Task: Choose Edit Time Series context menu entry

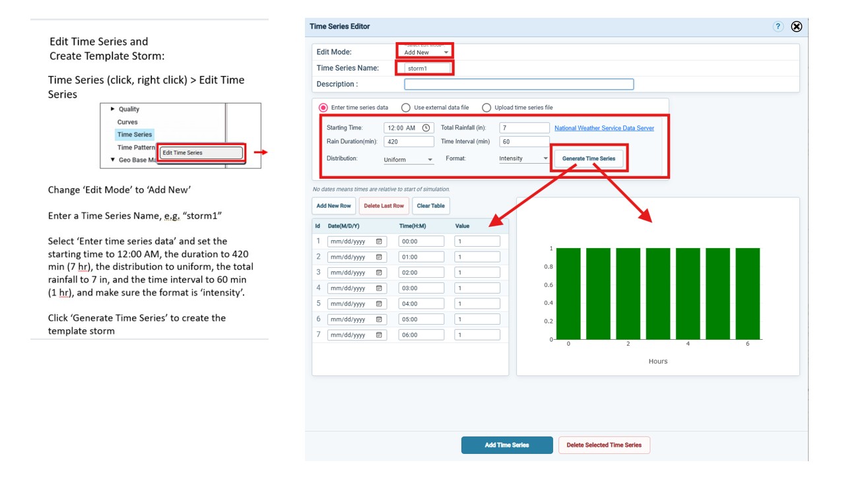Action: coord(202,152)
